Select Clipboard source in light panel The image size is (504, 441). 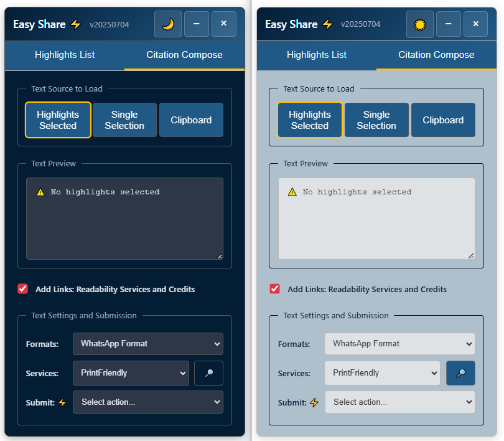[x=443, y=120]
